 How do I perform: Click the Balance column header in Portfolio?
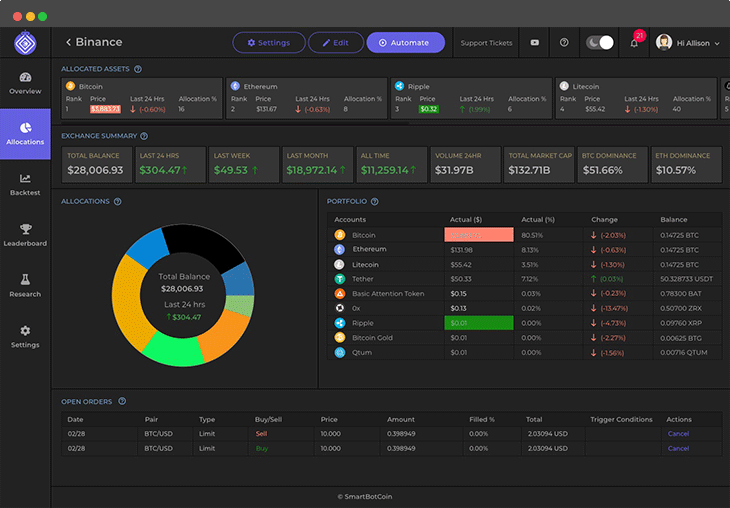[673, 219]
